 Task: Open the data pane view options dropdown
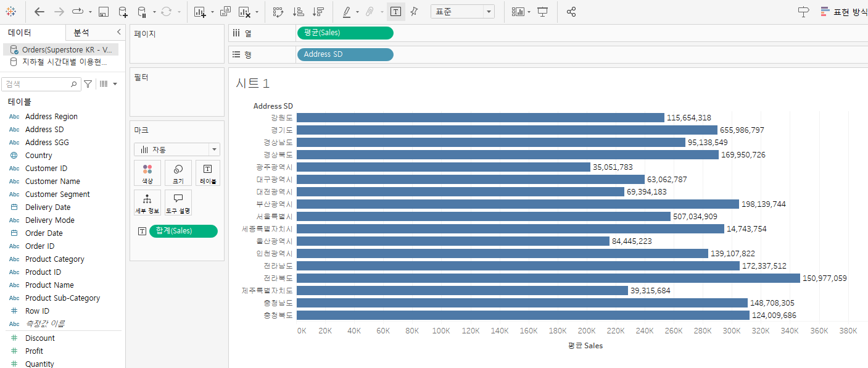point(108,84)
